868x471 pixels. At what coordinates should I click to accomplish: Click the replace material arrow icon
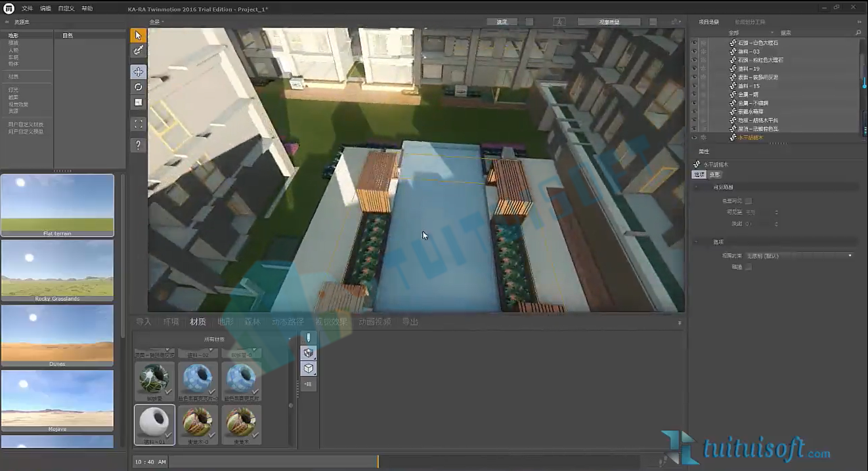click(309, 384)
